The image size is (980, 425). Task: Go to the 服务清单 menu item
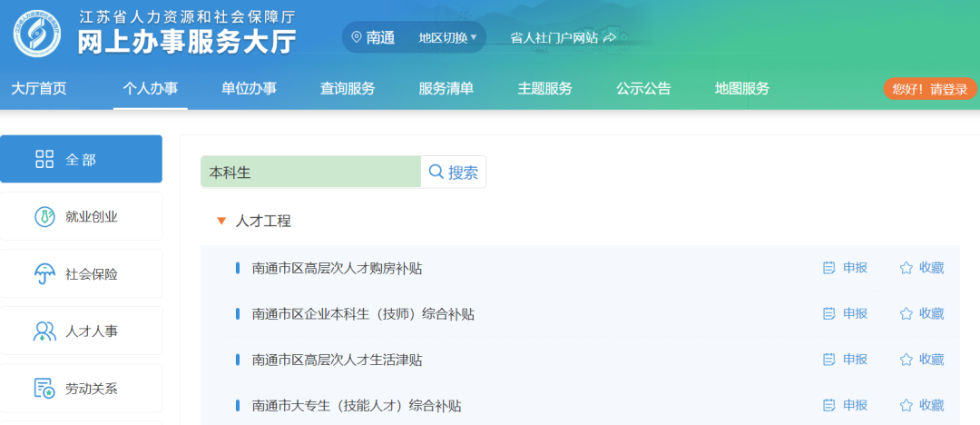click(446, 88)
